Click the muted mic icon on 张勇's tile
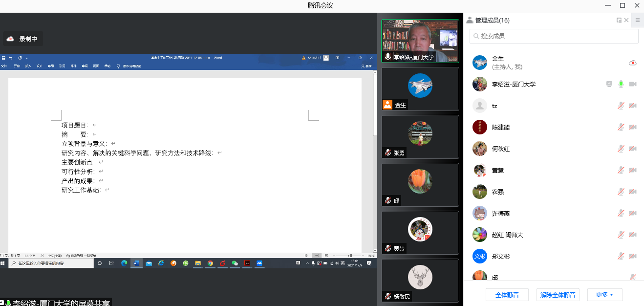Viewport: 644px width, 306px height. pos(388,153)
